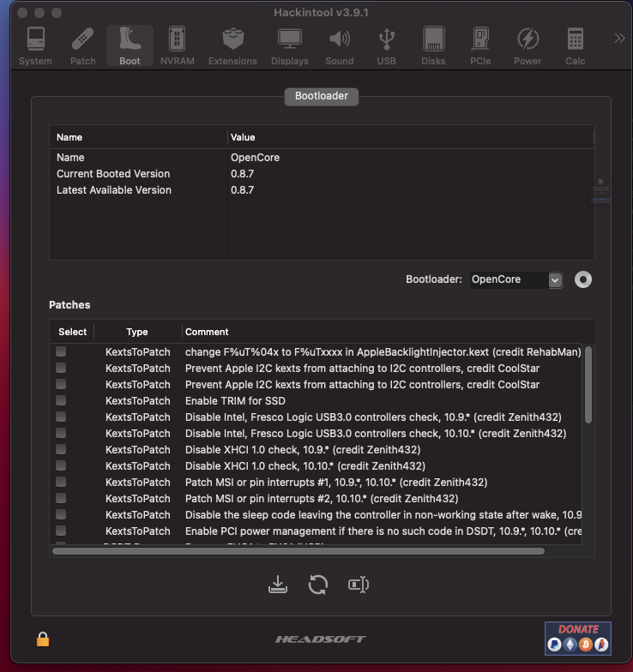
Task: Click the rename icon at bottom
Action: pos(359,585)
